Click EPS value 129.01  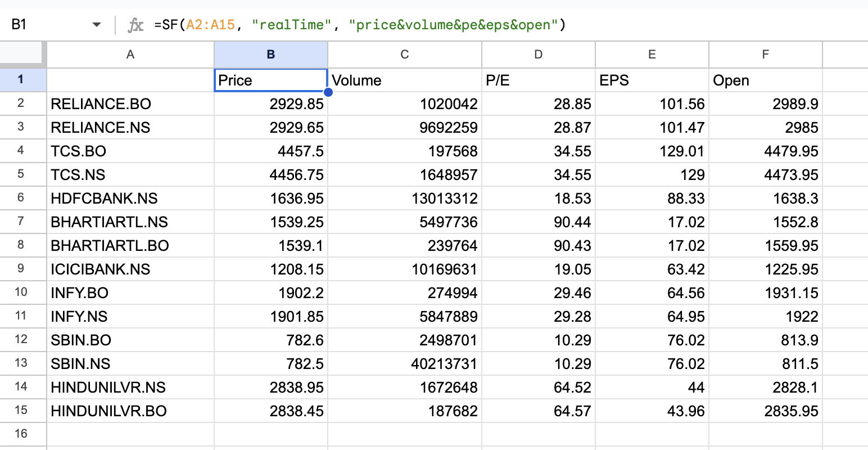coord(652,151)
